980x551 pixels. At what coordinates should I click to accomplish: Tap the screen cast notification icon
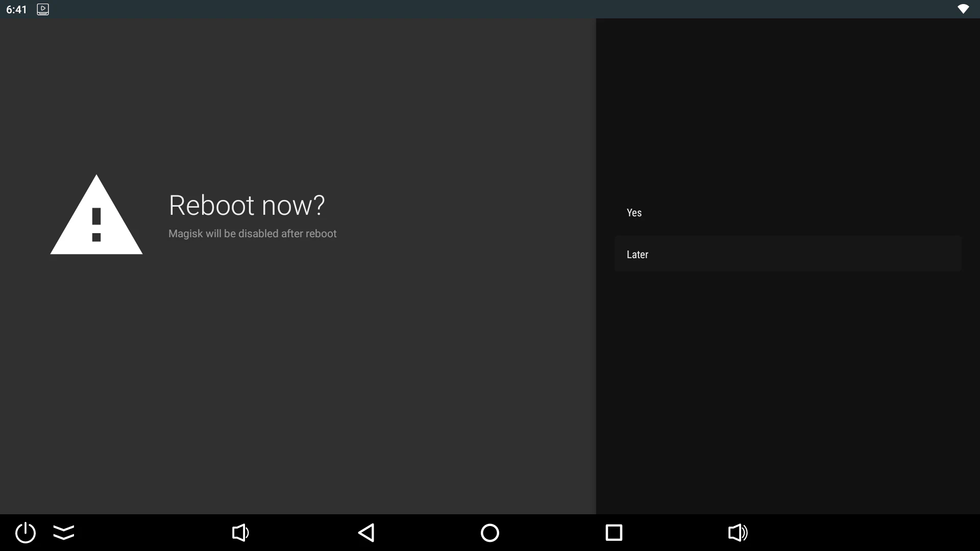click(43, 9)
